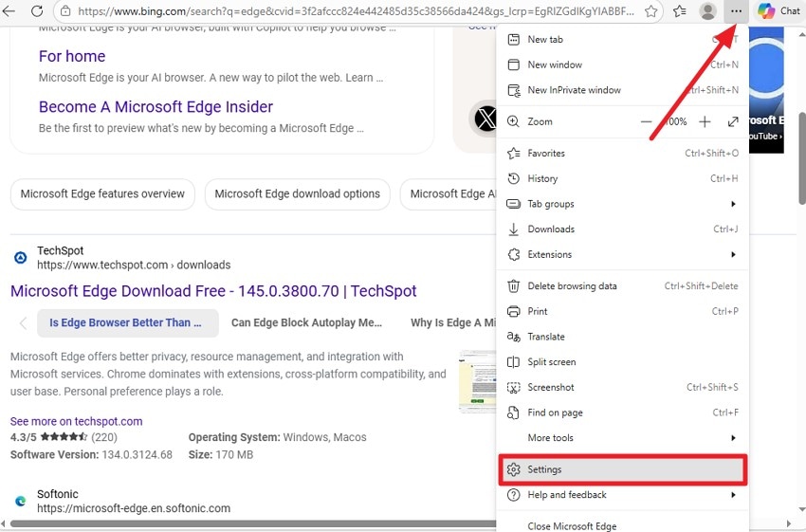Click the TechSpot site favicon
Screen dimensions: 806x532
[21, 258]
